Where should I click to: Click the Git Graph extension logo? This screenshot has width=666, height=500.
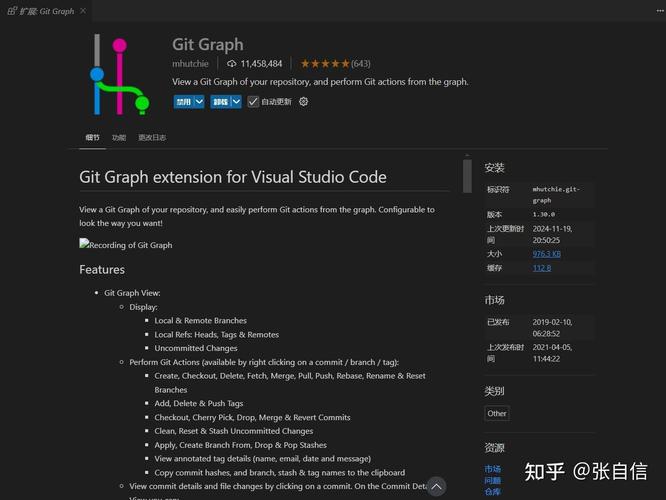[120, 75]
